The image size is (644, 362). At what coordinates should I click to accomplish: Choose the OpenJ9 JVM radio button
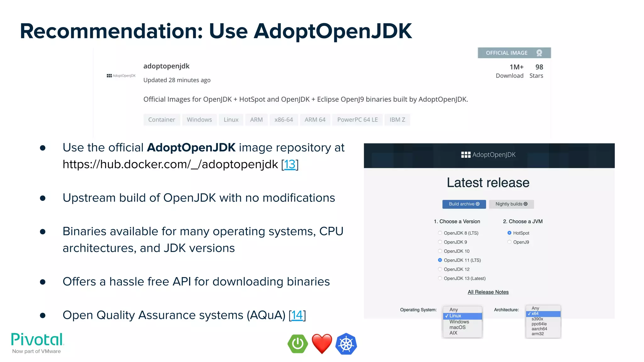tap(509, 242)
